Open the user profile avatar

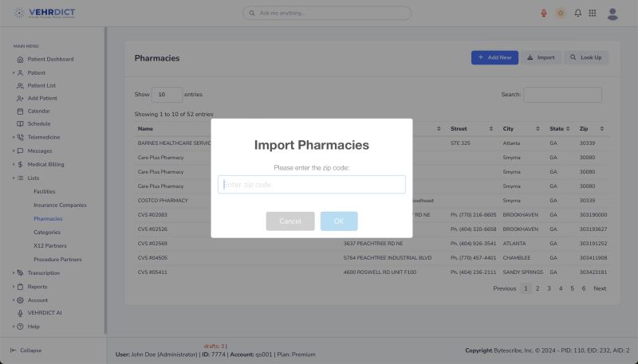point(612,14)
